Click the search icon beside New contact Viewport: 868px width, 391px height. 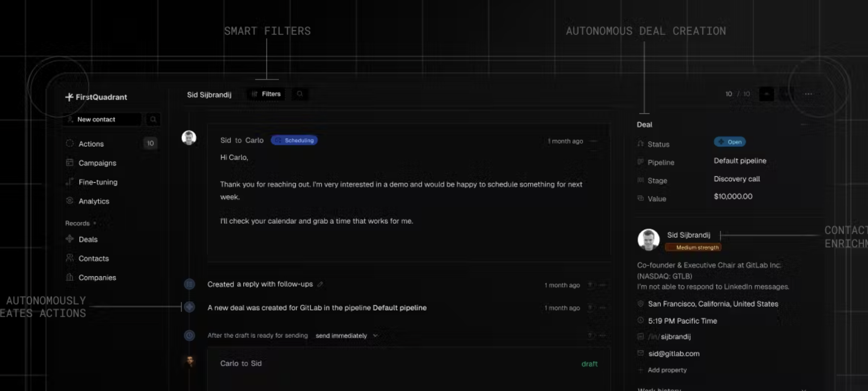pyautogui.click(x=153, y=119)
